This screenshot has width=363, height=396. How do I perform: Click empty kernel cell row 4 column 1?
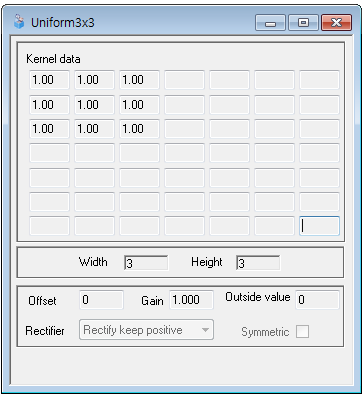pyautogui.click(x=49, y=153)
